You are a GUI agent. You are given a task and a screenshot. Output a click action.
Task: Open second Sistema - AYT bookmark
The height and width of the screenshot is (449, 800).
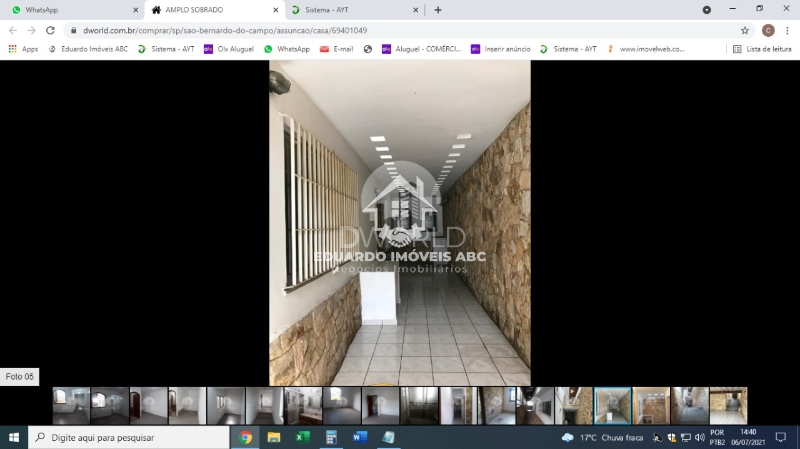(568, 49)
